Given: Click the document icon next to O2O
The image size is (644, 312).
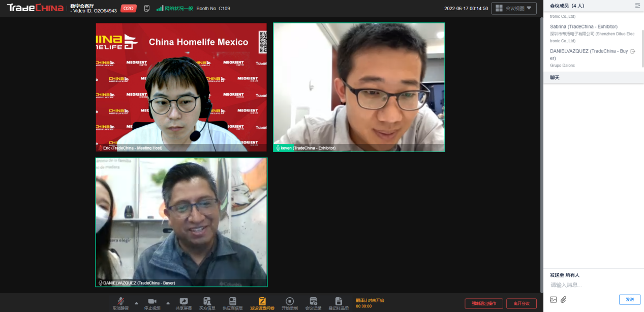Looking at the screenshot, I should [147, 8].
